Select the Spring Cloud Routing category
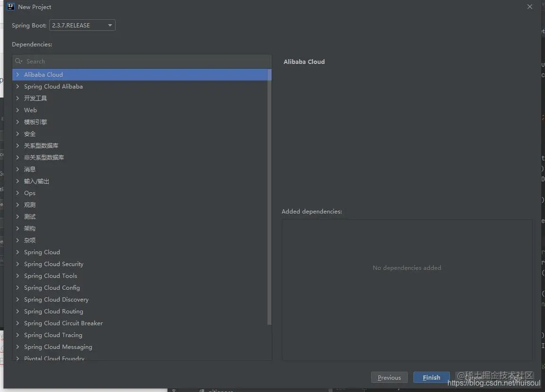545x392 pixels. (x=140, y=311)
